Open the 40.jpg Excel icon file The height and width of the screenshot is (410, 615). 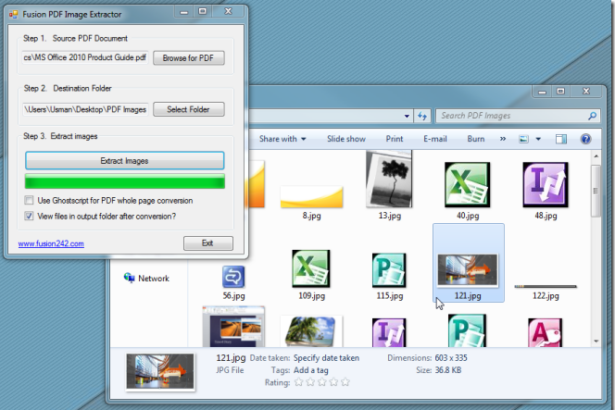click(x=462, y=187)
